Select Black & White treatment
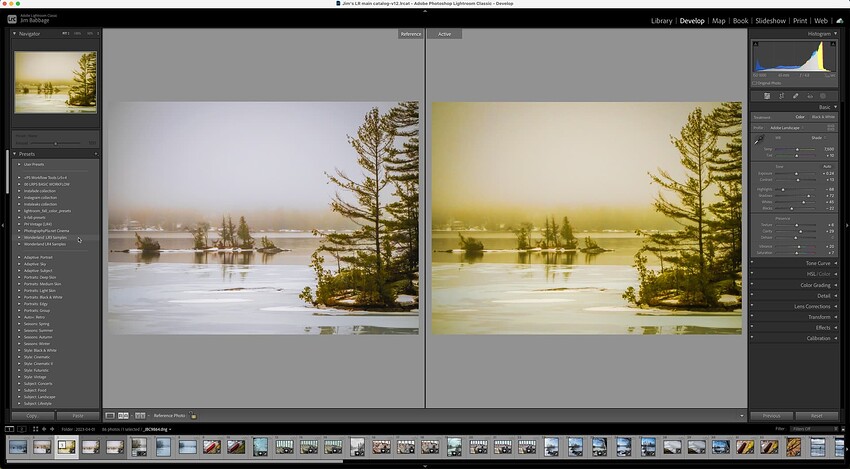 822,117
